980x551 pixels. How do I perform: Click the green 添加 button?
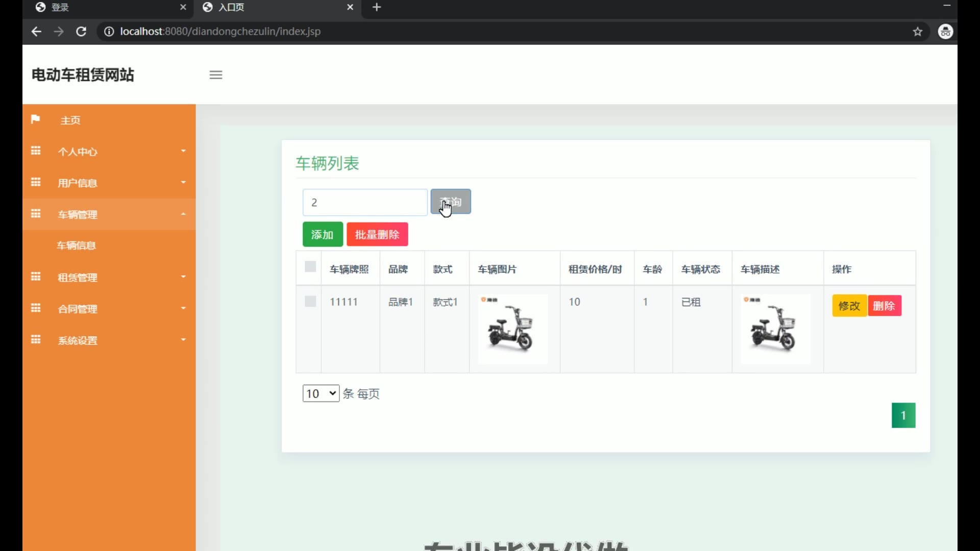click(323, 235)
